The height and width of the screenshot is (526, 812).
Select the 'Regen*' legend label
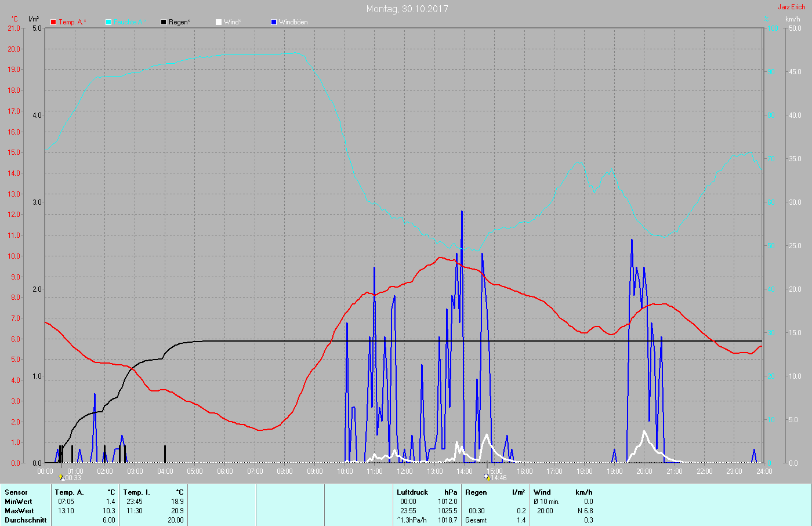tap(179, 22)
